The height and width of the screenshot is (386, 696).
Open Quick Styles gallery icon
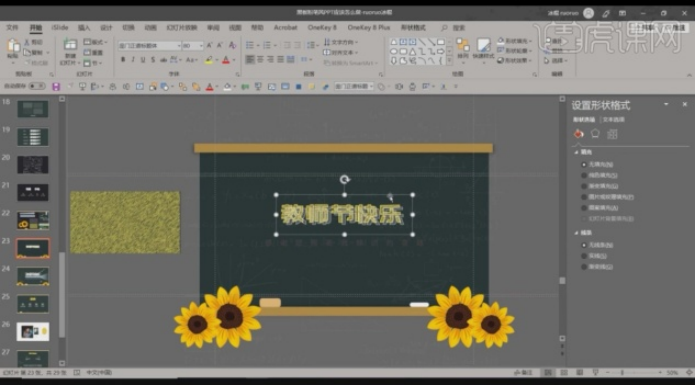tap(483, 46)
